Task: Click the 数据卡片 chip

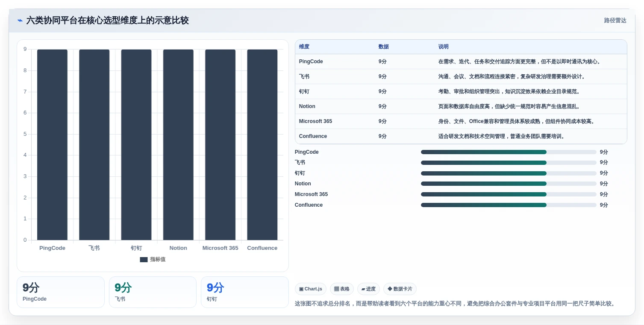Action: [400, 289]
